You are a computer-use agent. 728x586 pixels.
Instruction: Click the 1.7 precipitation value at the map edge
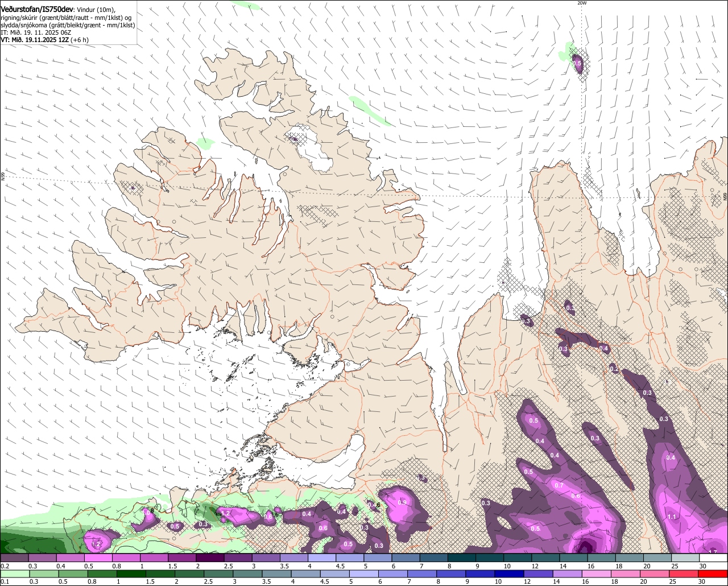713,552
